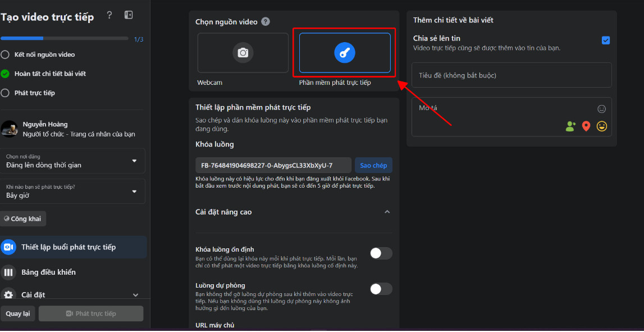
Task: Open the emoji picker in the description field
Action: click(x=602, y=109)
